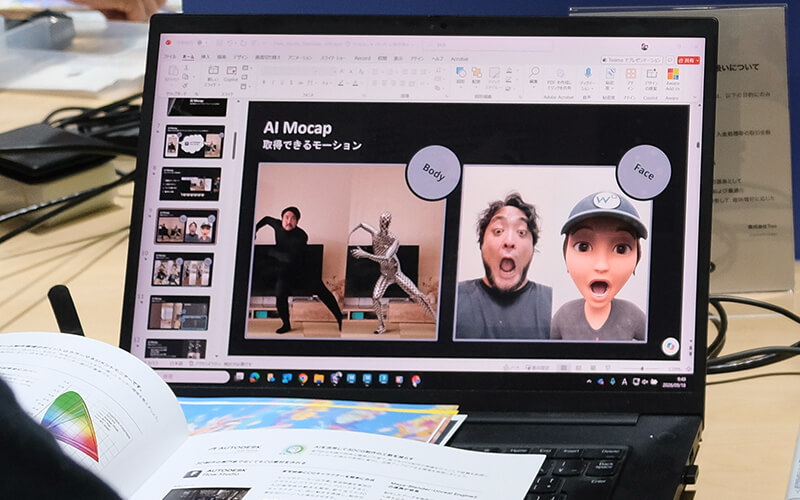Open the Acrobat ribbon tab
800x500 pixels.
pyautogui.click(x=459, y=59)
